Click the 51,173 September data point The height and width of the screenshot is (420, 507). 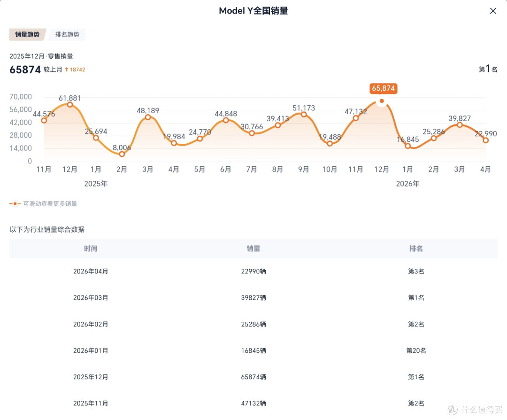click(x=304, y=114)
